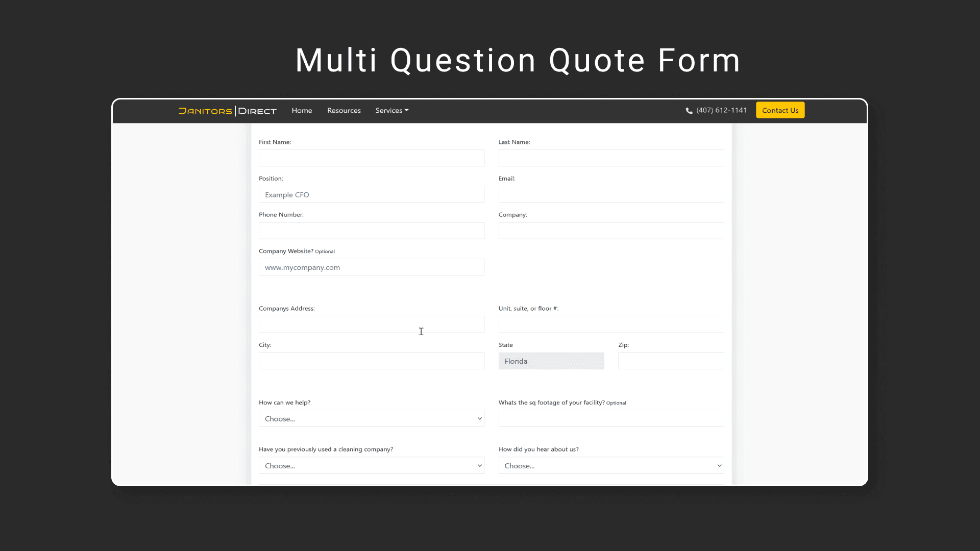Image resolution: width=980 pixels, height=551 pixels.
Task: Open the Home menu item
Action: (302, 110)
